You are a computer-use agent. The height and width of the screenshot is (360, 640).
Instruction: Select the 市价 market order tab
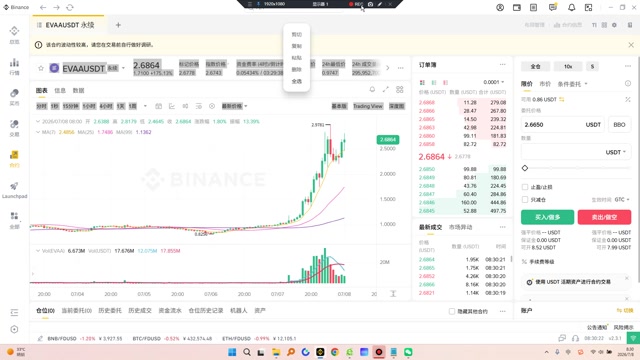click(545, 84)
